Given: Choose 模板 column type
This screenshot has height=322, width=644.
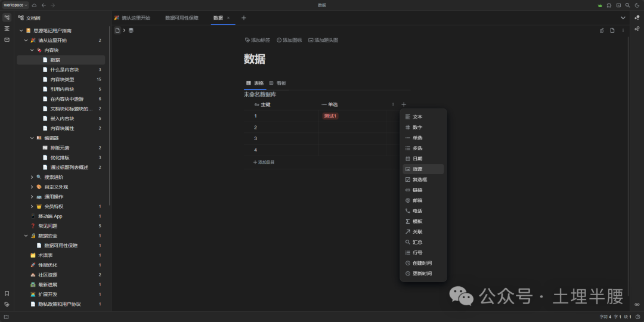Looking at the screenshot, I should (423, 221).
